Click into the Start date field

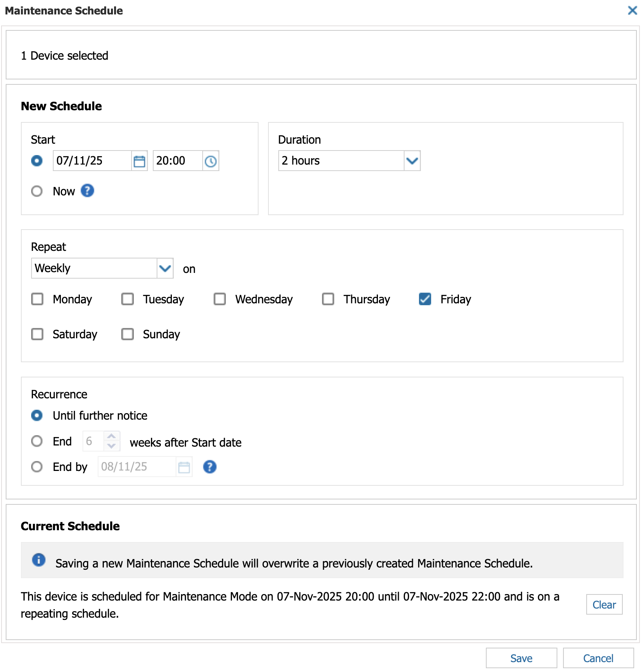[x=92, y=161]
